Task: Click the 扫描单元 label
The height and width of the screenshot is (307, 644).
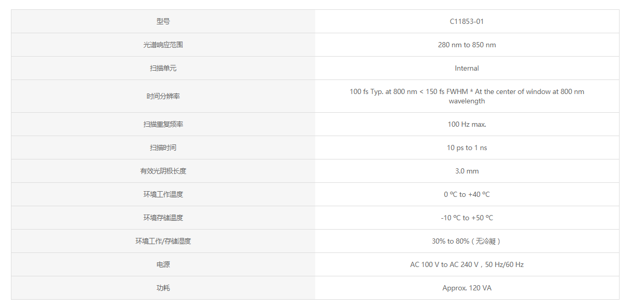Action: pos(163,68)
